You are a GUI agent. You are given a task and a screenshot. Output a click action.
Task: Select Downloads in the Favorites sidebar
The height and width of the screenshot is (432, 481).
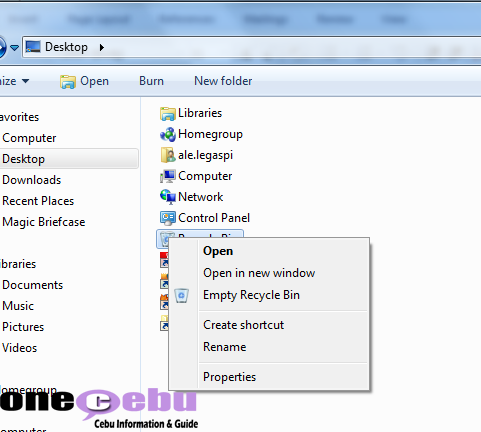pos(32,180)
